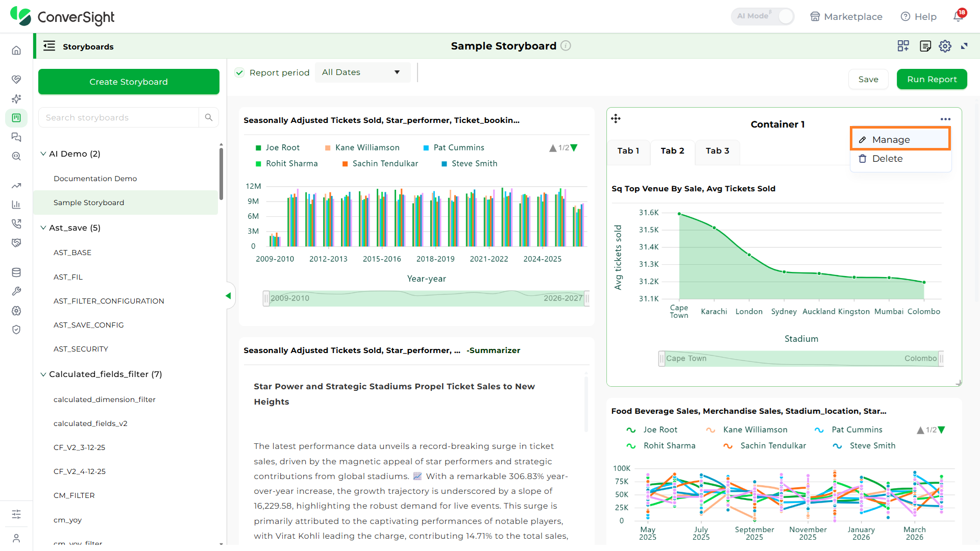Image resolution: width=980 pixels, height=551 pixels.
Task: Select Manage from the container menu
Action: click(x=900, y=139)
